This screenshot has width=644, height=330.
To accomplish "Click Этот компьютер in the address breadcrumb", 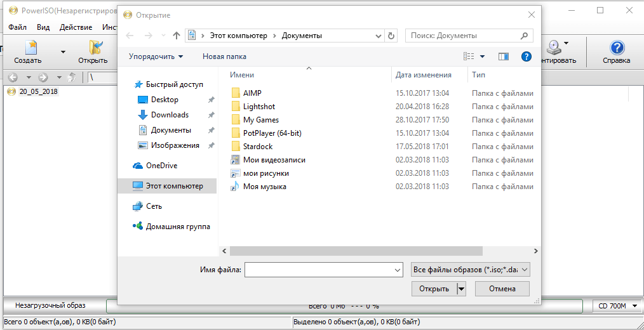I will pyautogui.click(x=239, y=36).
